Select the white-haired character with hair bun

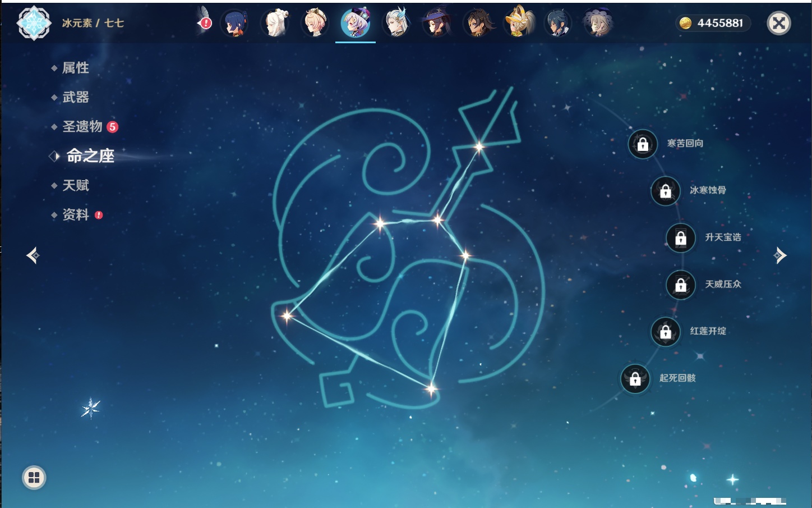[275, 24]
